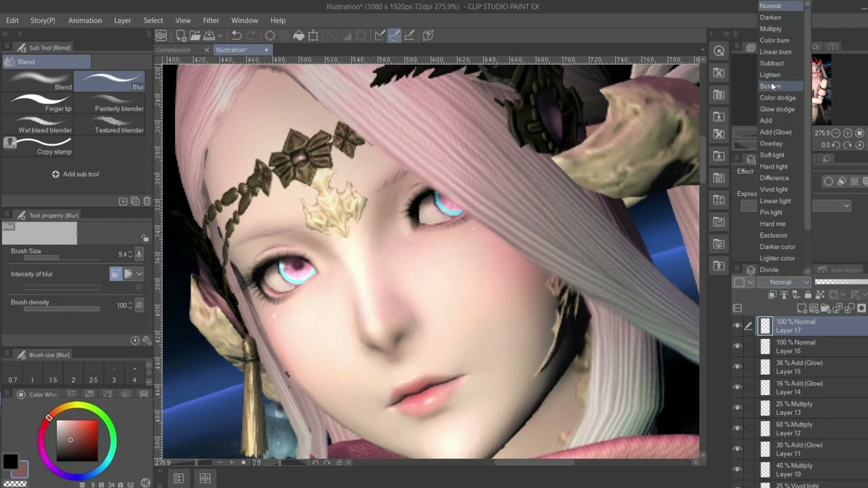Toggle highlighted Snap to Special Ruler icon
The width and height of the screenshot is (868, 488).
point(395,35)
